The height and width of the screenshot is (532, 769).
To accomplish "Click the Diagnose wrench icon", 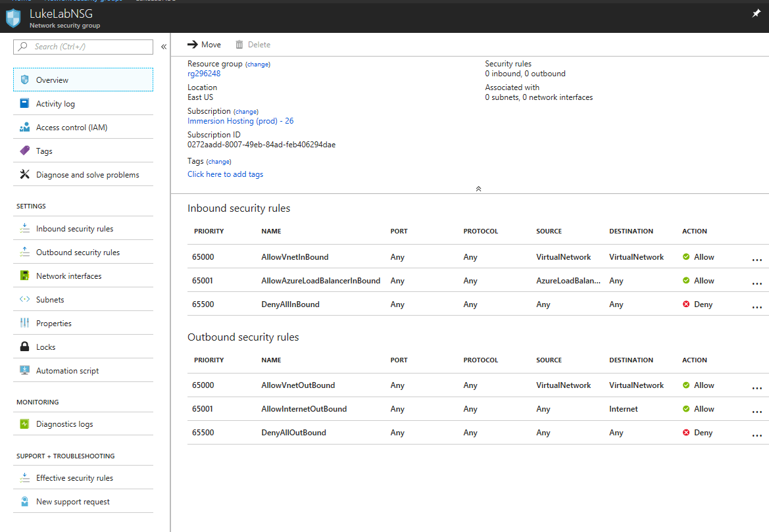I will [x=24, y=174].
